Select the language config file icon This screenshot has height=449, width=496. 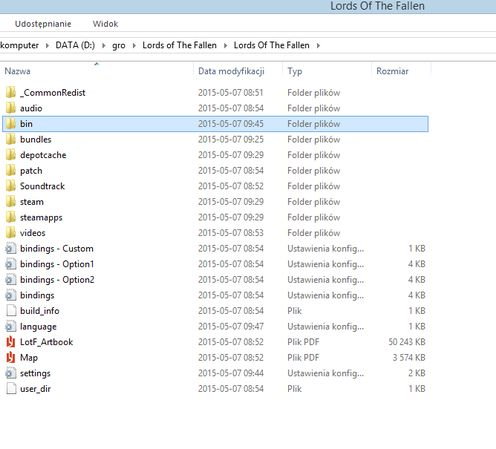pos(11,326)
